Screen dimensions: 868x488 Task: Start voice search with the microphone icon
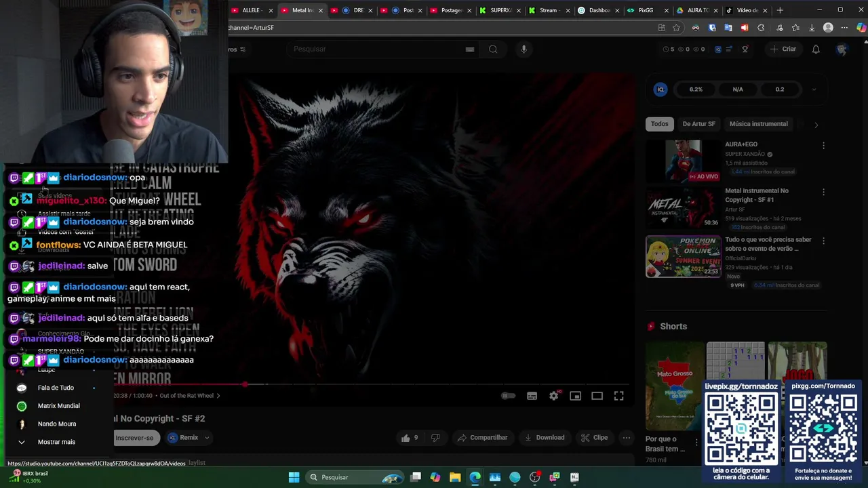click(523, 49)
